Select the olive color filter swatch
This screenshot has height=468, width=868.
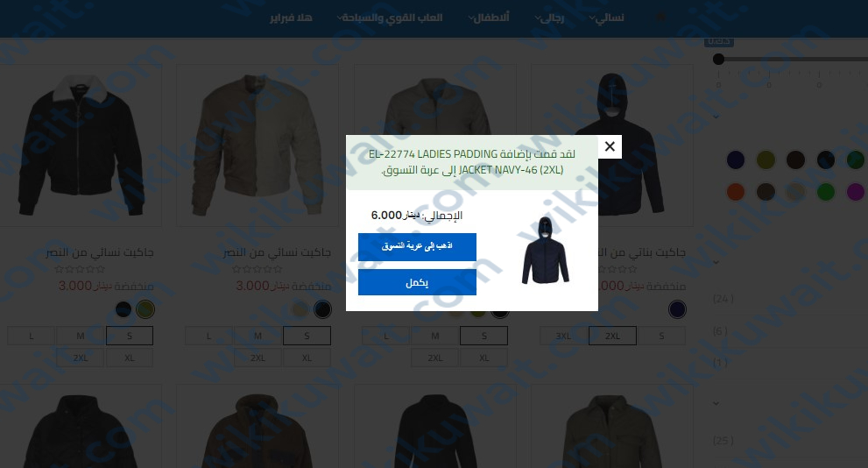coord(766,160)
